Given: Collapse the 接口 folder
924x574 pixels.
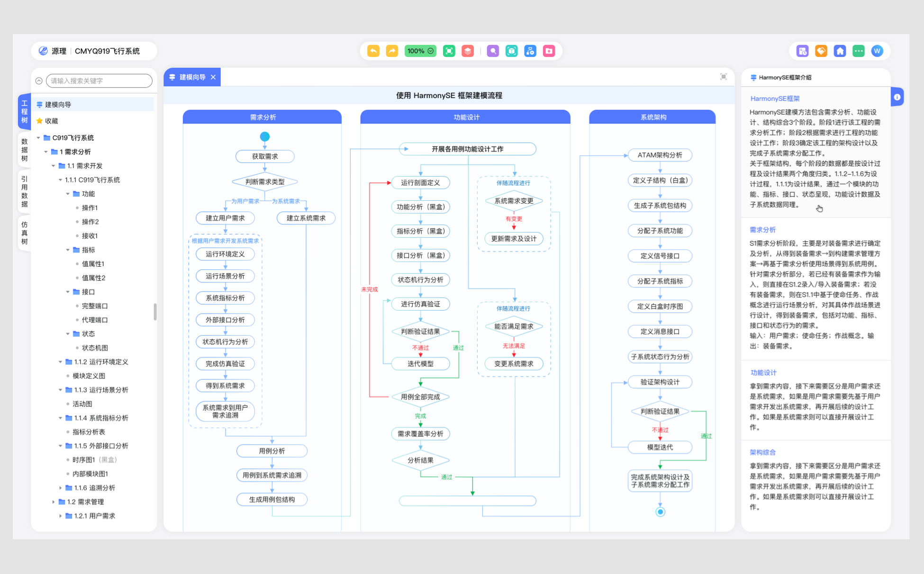Looking at the screenshot, I should (68, 292).
